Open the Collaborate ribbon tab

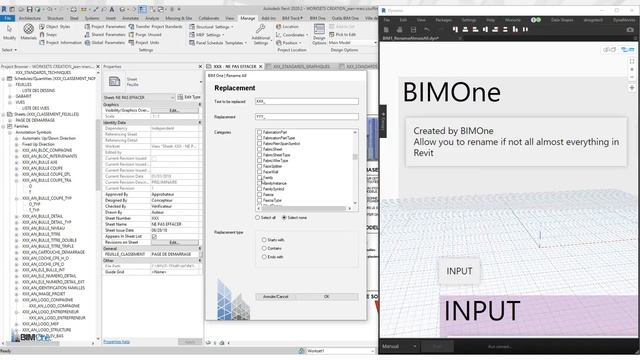click(209, 18)
